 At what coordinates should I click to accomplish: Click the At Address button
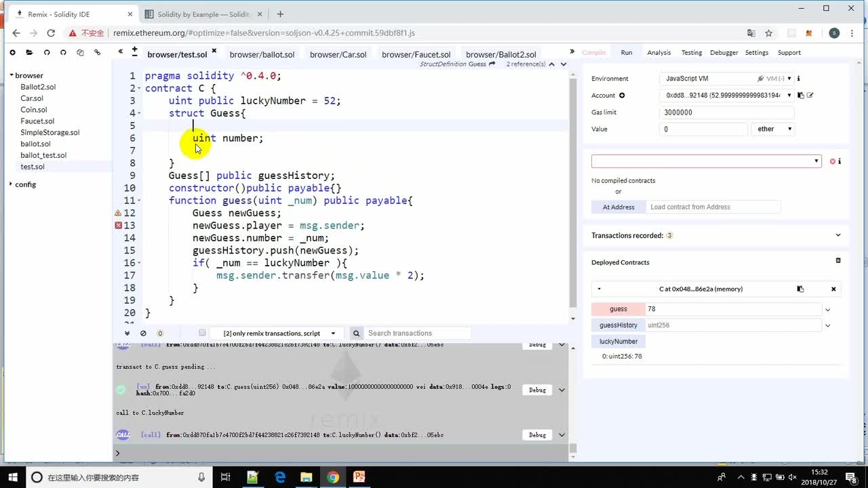618,207
